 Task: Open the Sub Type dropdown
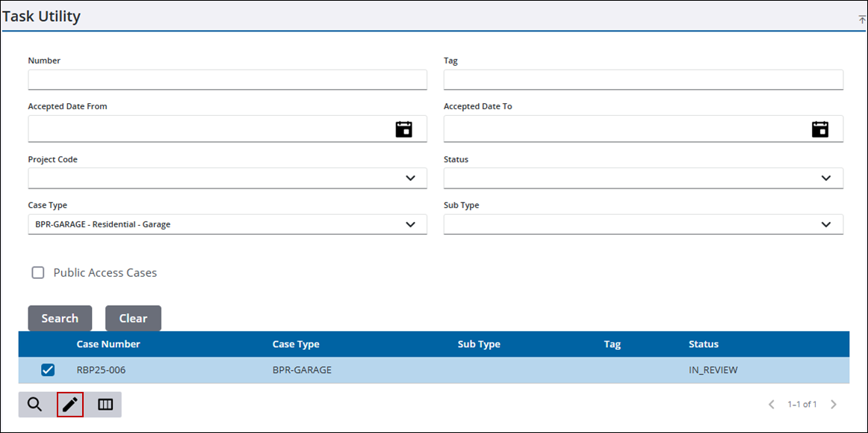825,224
